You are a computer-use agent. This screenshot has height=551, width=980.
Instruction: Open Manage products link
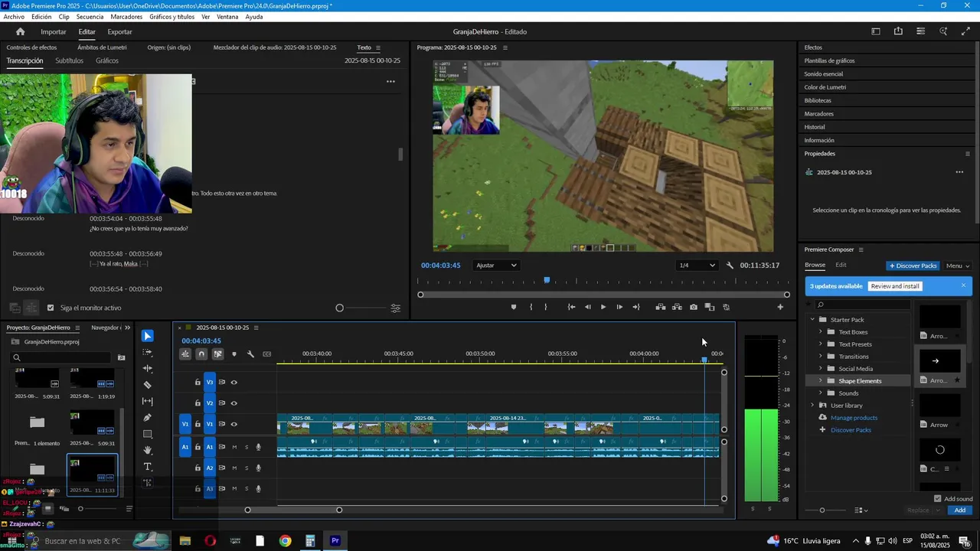coord(854,418)
